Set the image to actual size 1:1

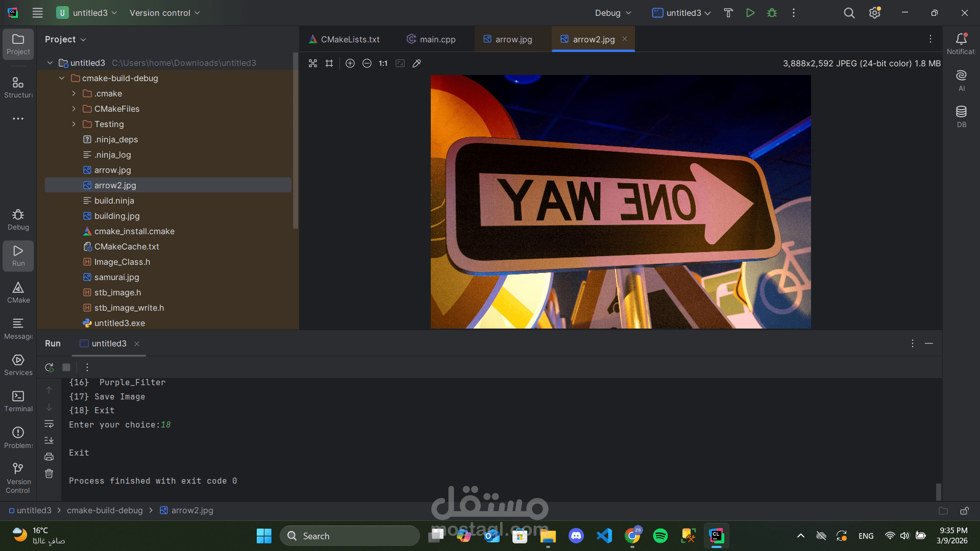[x=383, y=63]
